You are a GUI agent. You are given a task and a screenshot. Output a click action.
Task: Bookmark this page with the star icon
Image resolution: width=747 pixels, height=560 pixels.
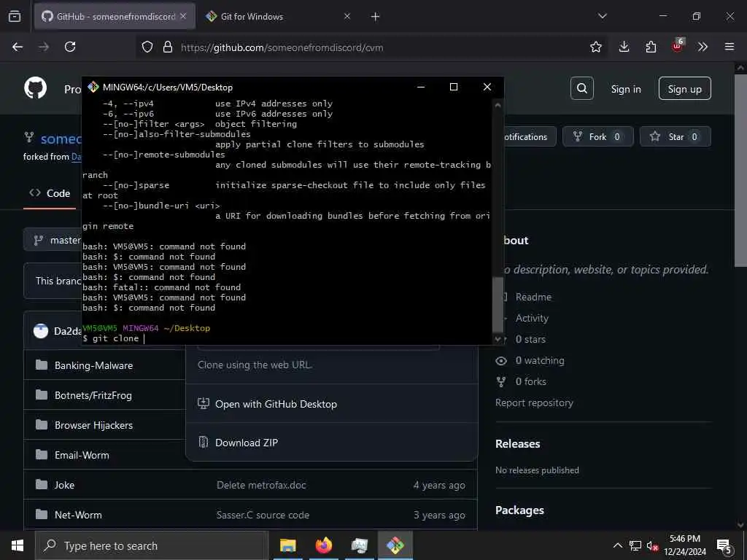tap(595, 47)
